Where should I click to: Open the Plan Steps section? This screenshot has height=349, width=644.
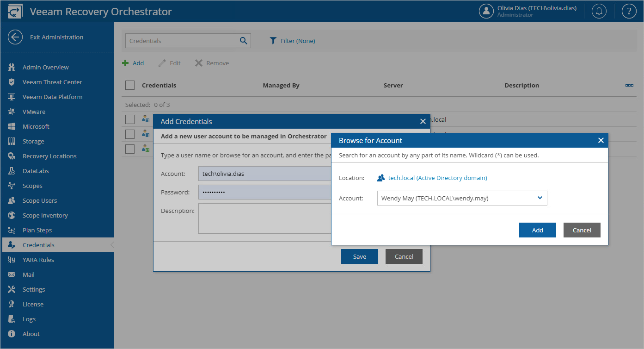tap(38, 230)
